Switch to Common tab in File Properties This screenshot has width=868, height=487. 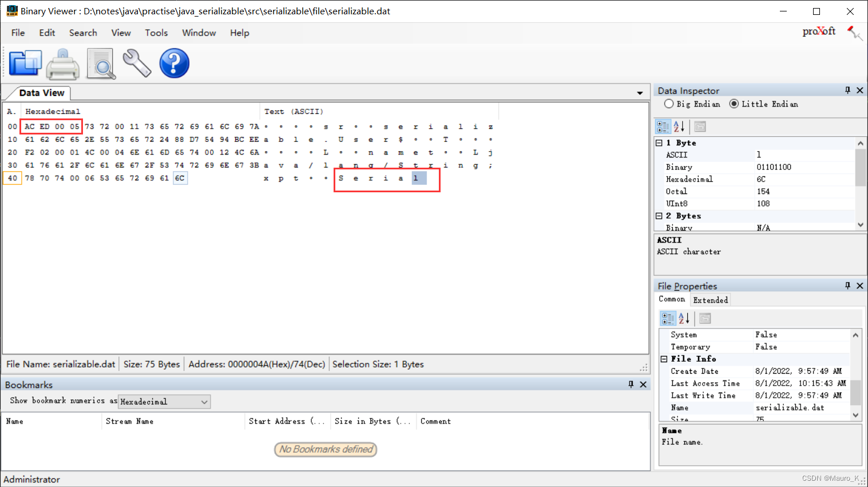672,299
